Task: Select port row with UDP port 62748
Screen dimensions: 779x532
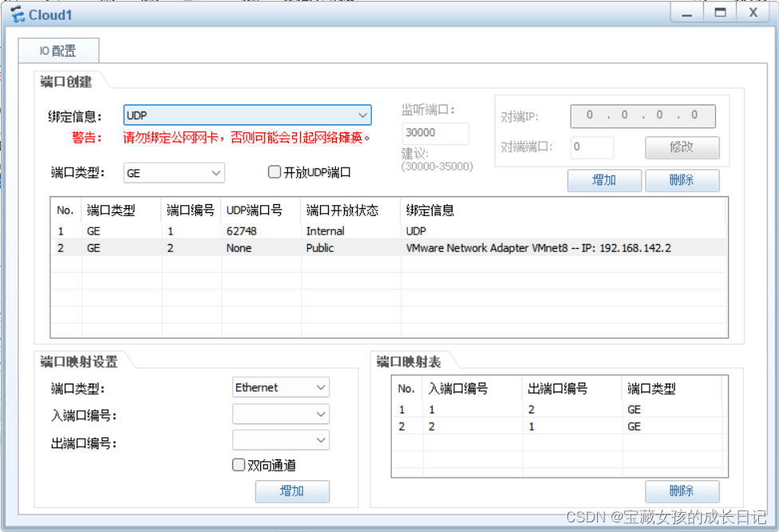Action: click(389, 231)
